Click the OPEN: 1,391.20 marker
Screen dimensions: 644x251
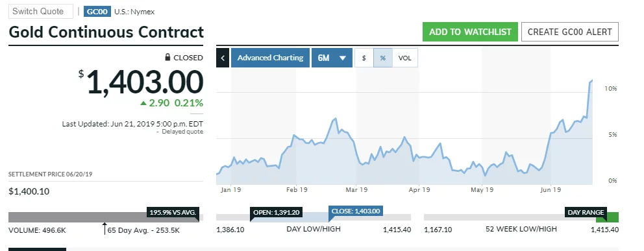pyautogui.click(x=276, y=213)
